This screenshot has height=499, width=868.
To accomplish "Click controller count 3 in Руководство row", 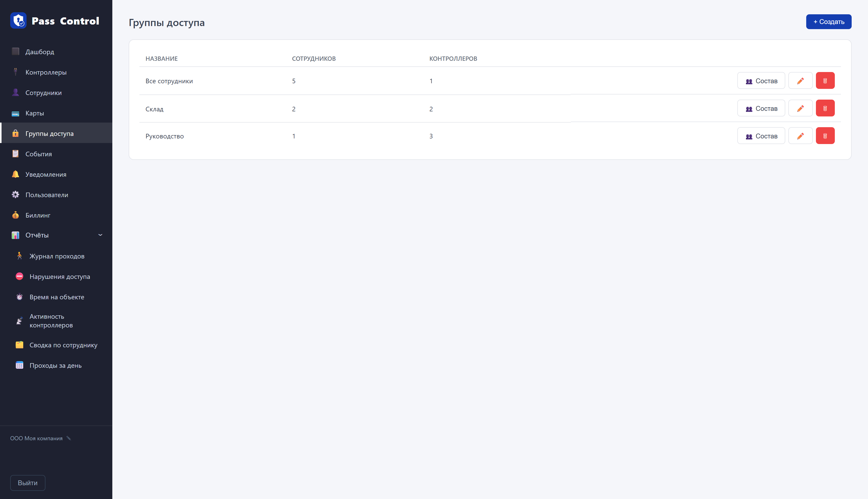I will [x=431, y=136].
